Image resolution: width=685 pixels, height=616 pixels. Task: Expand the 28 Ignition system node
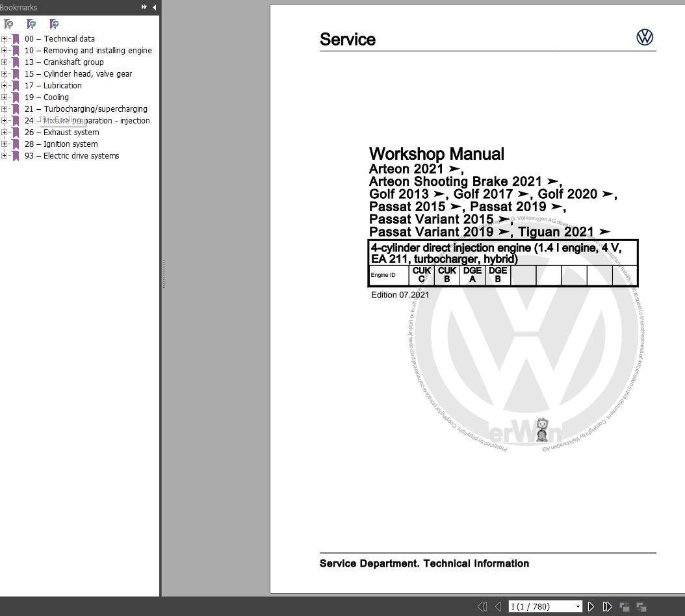(5, 144)
